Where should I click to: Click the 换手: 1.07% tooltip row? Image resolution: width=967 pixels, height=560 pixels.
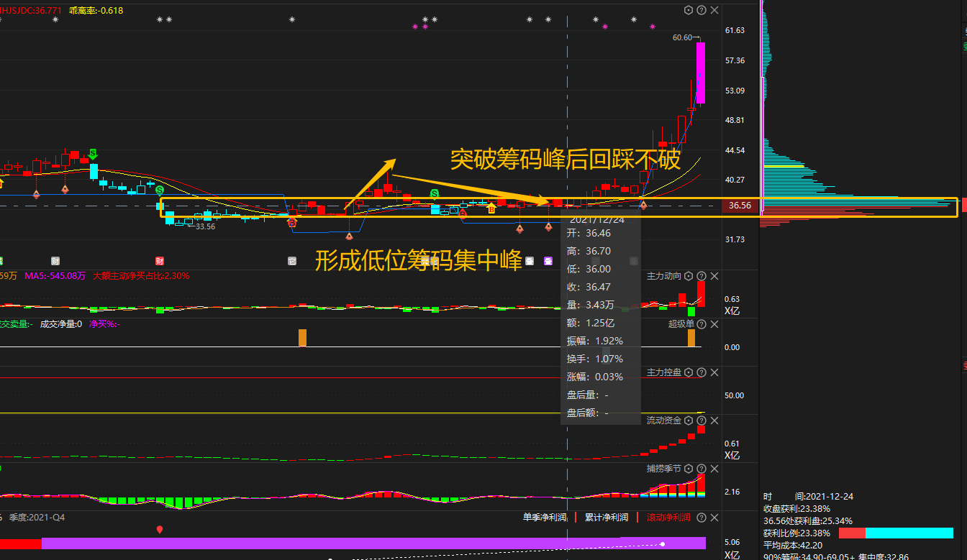[x=595, y=359]
